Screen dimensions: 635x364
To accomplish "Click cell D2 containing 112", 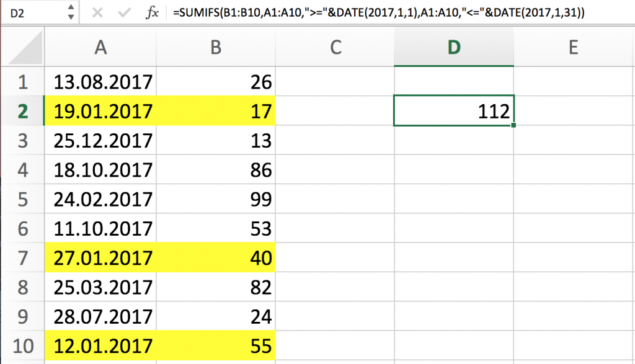I will point(454,112).
